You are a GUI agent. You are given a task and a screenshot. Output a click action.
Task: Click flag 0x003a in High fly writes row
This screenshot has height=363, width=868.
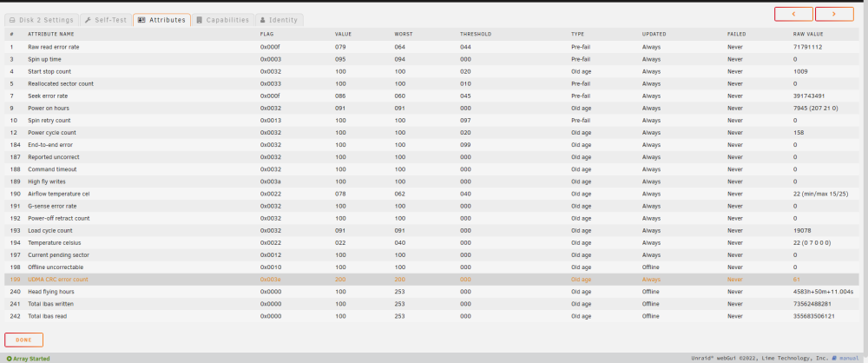pyautogui.click(x=271, y=181)
